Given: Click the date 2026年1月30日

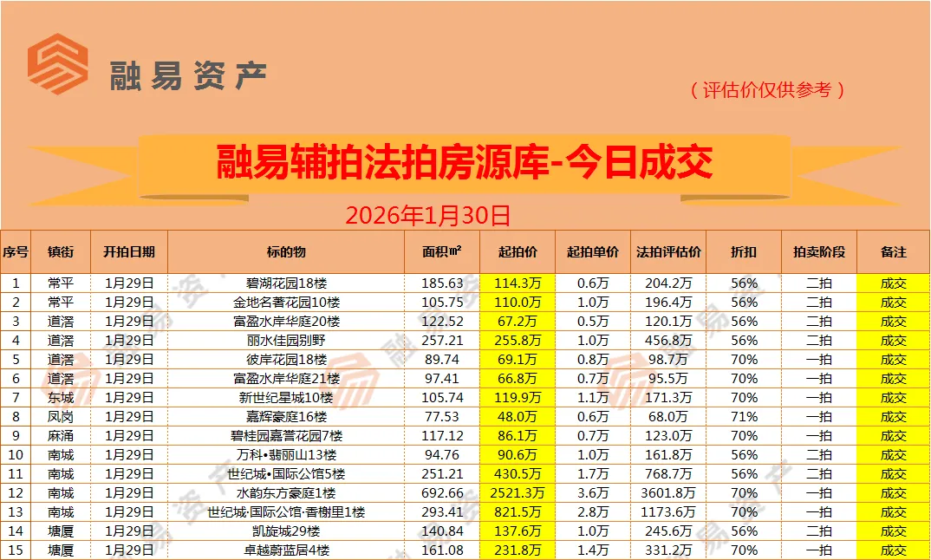Looking at the screenshot, I should [x=427, y=215].
